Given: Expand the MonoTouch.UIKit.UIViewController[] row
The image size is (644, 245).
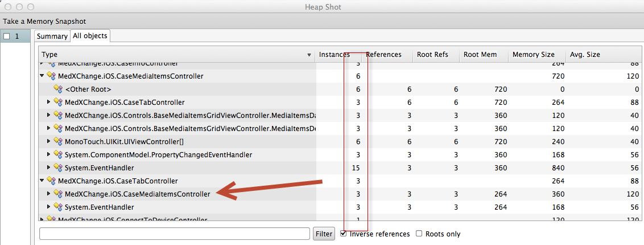Looking at the screenshot, I should pyautogui.click(x=48, y=141).
